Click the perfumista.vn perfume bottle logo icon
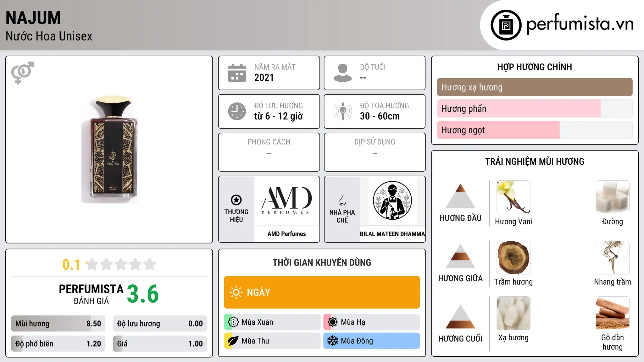Screen dimensions: 644x362 tap(506, 25)
